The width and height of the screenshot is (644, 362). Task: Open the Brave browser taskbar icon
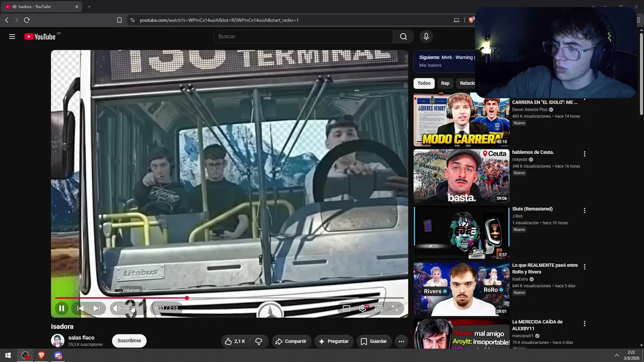(41, 355)
